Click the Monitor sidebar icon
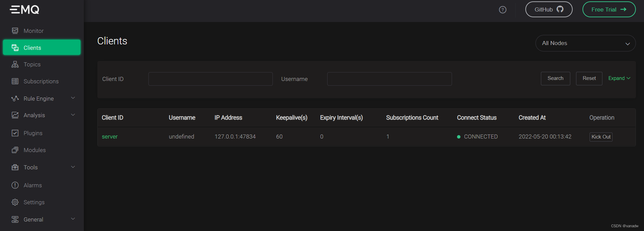This screenshot has width=644, height=231. point(15,31)
